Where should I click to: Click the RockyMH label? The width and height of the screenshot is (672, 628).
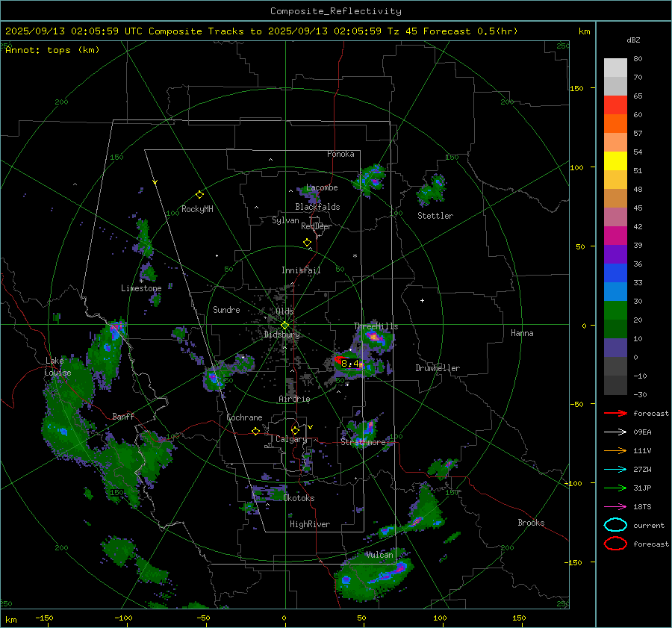[197, 209]
